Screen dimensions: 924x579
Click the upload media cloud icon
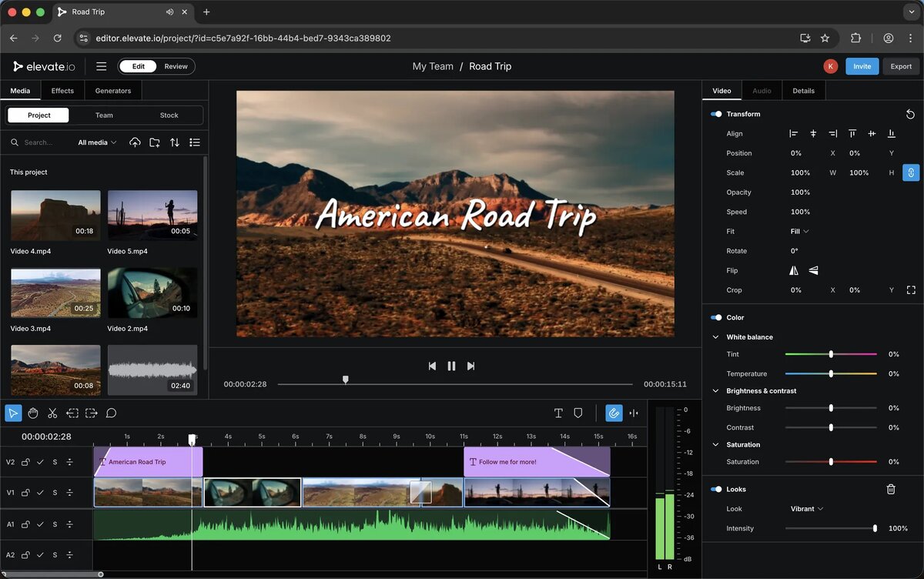pyautogui.click(x=136, y=142)
